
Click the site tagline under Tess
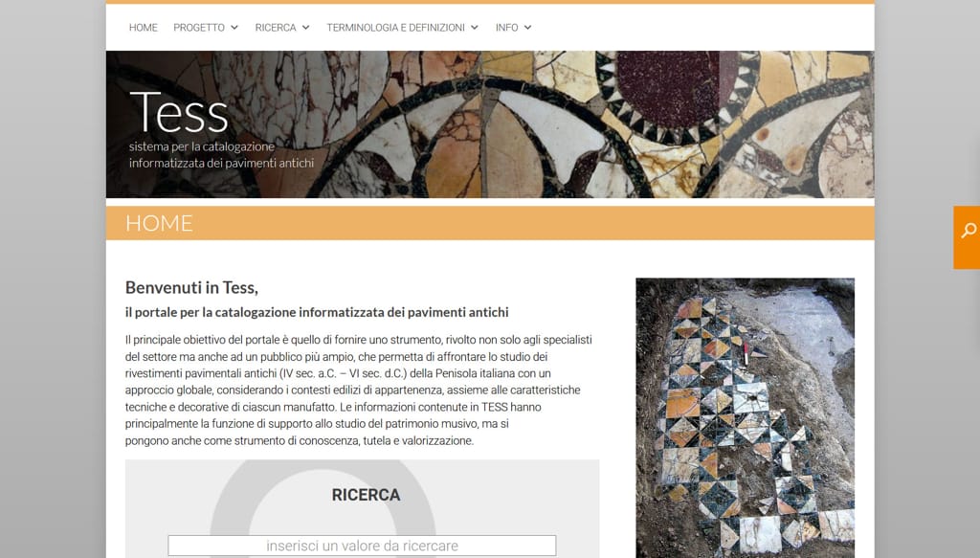point(221,155)
